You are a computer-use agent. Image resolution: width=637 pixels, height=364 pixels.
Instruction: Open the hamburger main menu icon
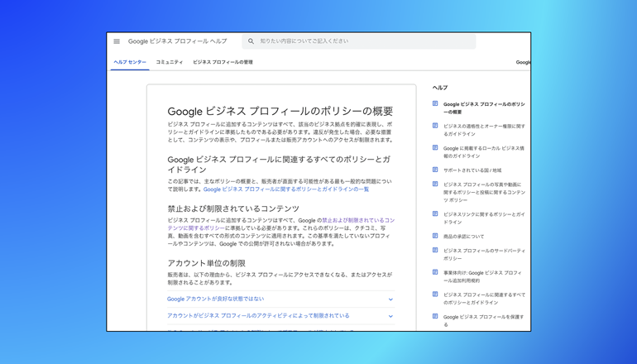click(117, 41)
